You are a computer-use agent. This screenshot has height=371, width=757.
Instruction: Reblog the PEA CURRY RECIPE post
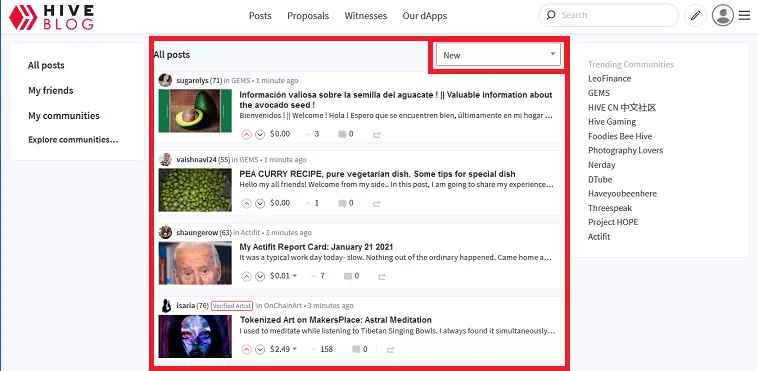377,204
